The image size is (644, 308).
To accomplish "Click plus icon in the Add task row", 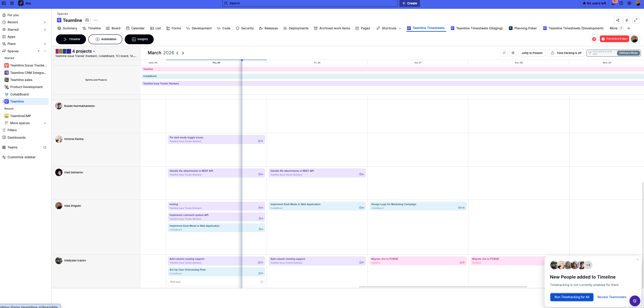I will click(x=262, y=282).
